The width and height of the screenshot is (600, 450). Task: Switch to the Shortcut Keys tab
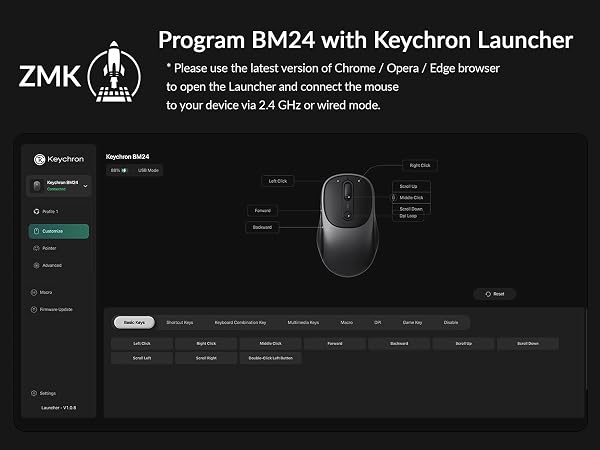(x=179, y=323)
